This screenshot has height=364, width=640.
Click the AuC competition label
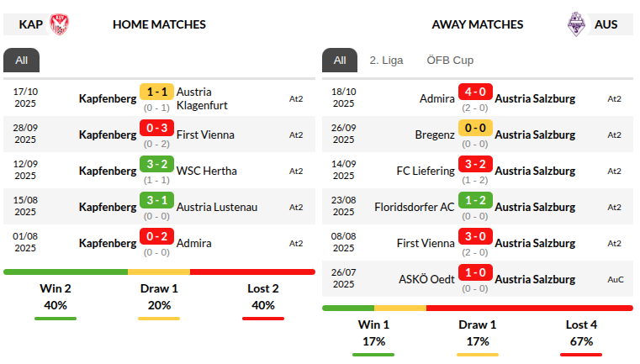click(615, 279)
